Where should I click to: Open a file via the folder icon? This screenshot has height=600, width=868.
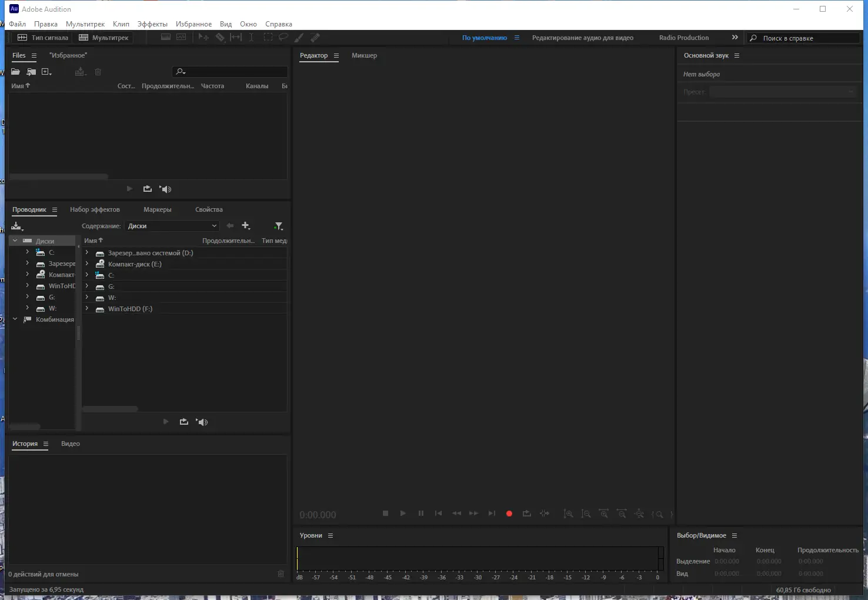point(15,71)
